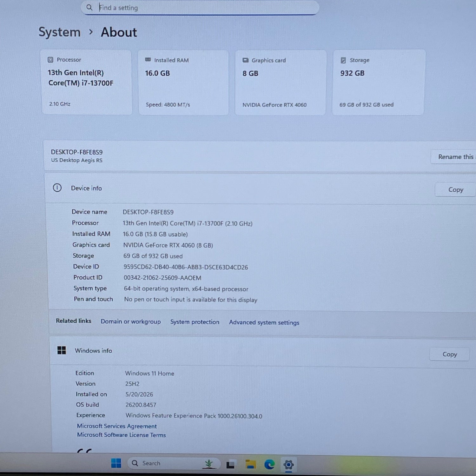
Task: Click the Windows info logo icon
Action: pos(62,350)
